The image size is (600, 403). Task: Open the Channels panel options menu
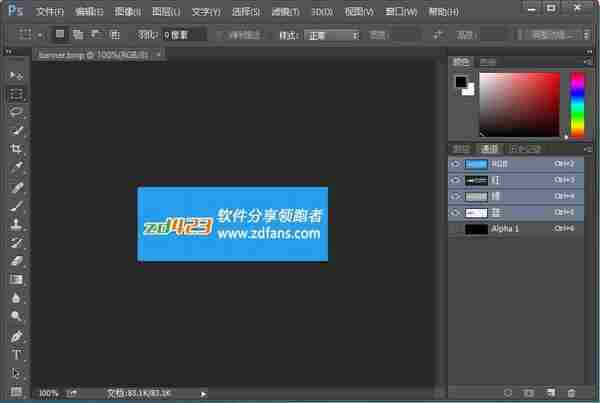588,149
